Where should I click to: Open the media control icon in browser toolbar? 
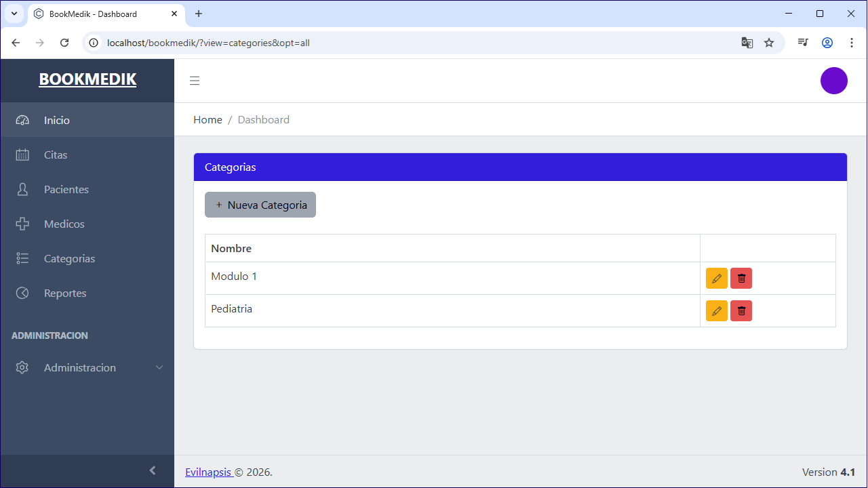803,43
